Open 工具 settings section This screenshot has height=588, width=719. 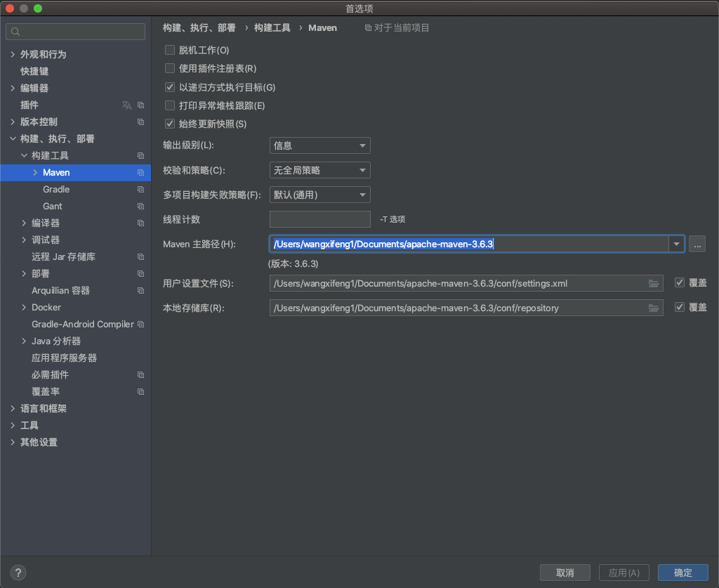tap(29, 426)
